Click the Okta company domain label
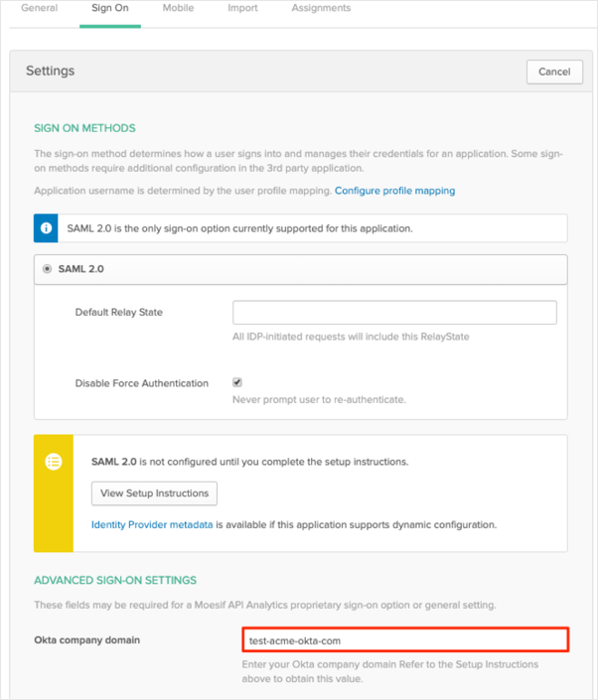This screenshot has width=598, height=700. point(87,639)
